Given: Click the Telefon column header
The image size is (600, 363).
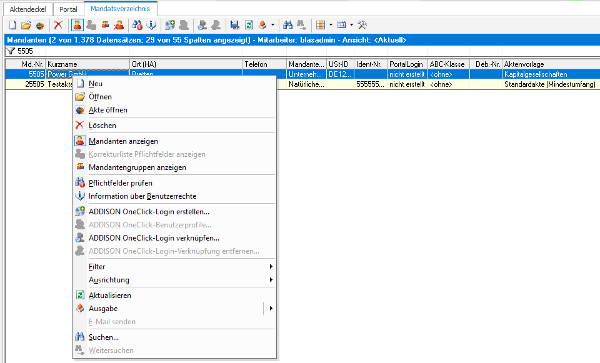Looking at the screenshot, I should point(264,64).
